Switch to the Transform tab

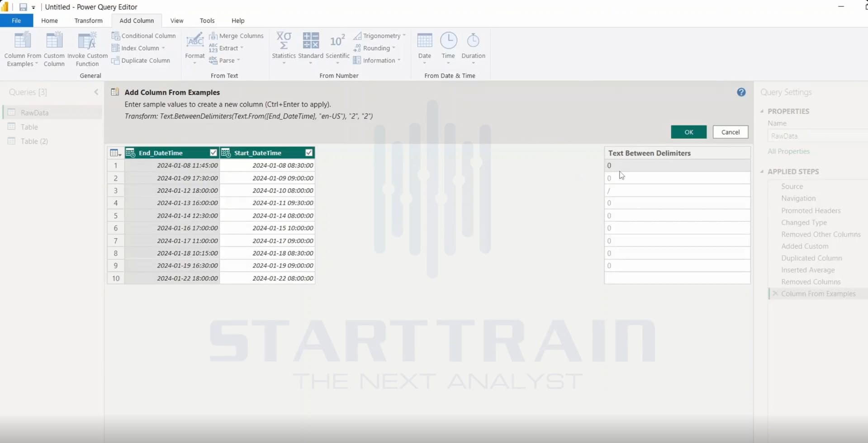(x=88, y=21)
